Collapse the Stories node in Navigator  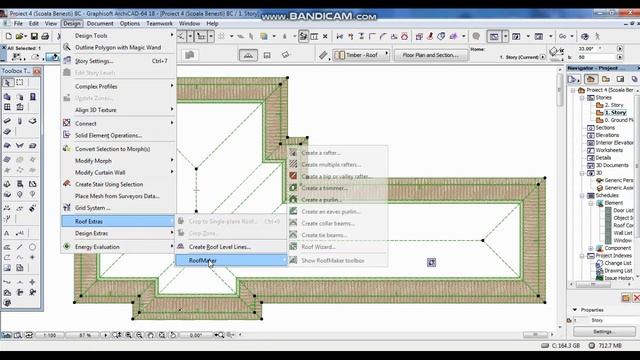[x=583, y=98]
